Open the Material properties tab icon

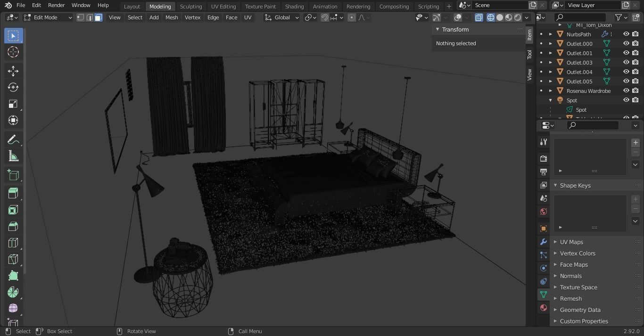[x=544, y=307]
